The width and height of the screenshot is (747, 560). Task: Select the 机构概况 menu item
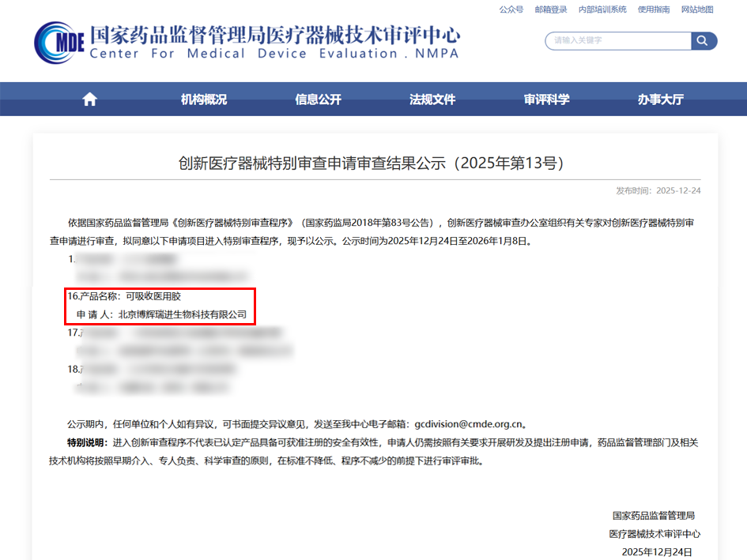(204, 100)
